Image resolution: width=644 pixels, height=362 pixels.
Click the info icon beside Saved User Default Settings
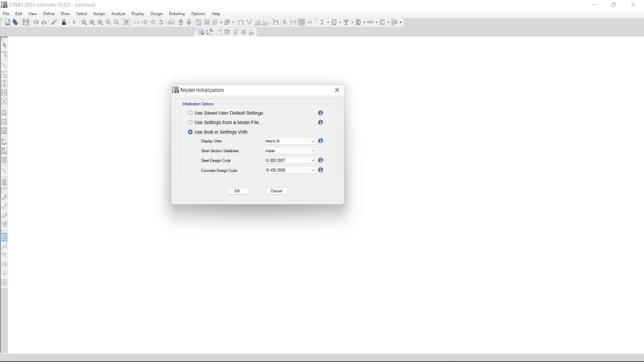(320, 113)
